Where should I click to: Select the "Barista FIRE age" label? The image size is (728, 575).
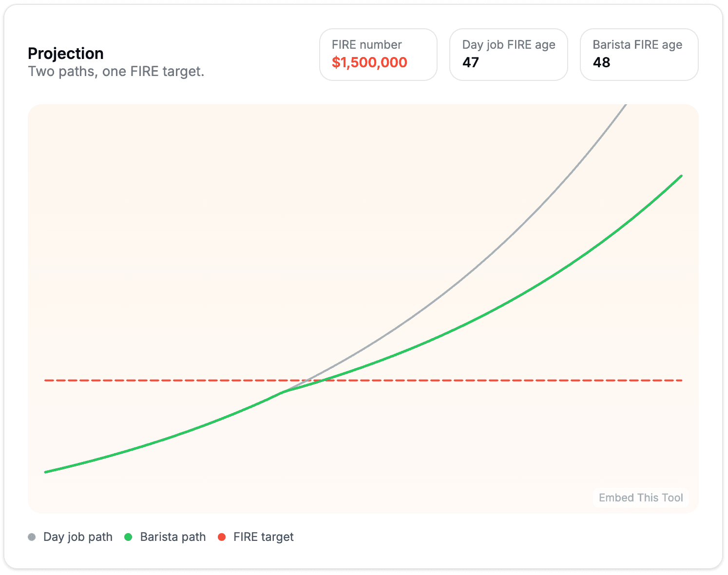pos(637,45)
